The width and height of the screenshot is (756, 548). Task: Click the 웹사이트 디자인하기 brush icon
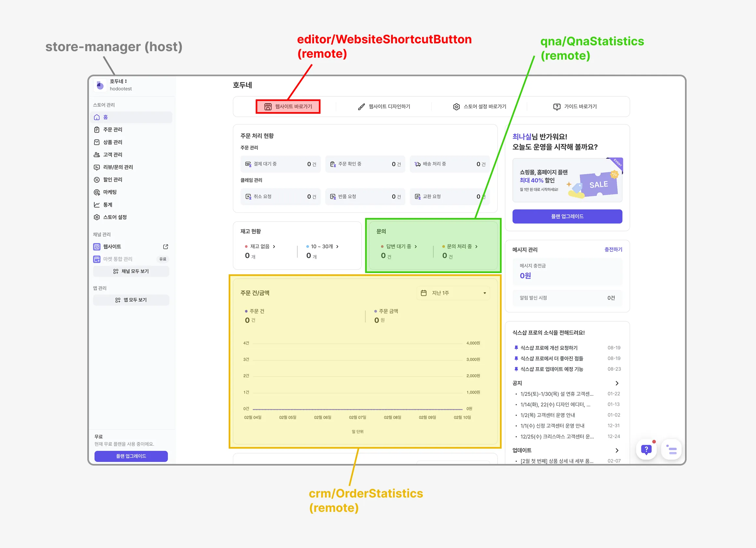coord(361,107)
